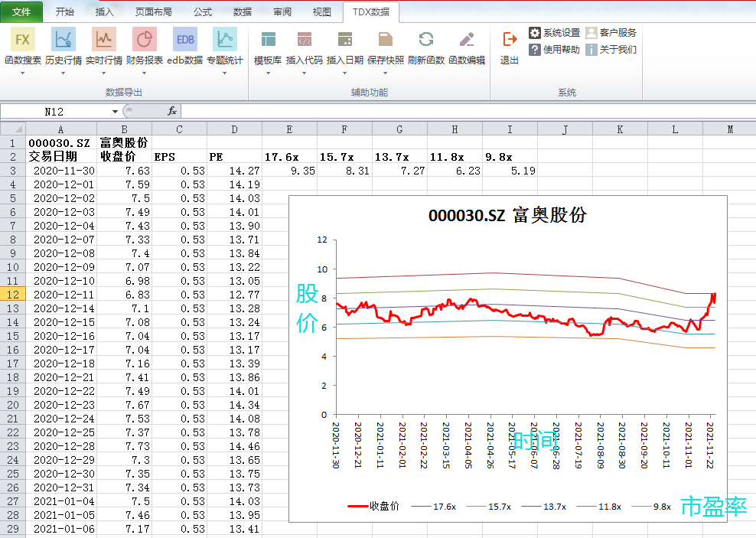Screen dimensions: 756x538
Task: Switch to the 数据 data tab
Action: click(242, 12)
